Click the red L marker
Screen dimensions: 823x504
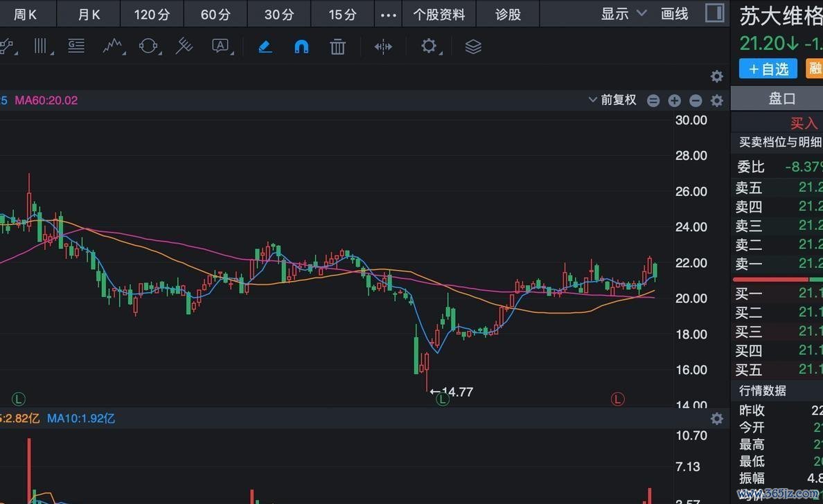617,399
